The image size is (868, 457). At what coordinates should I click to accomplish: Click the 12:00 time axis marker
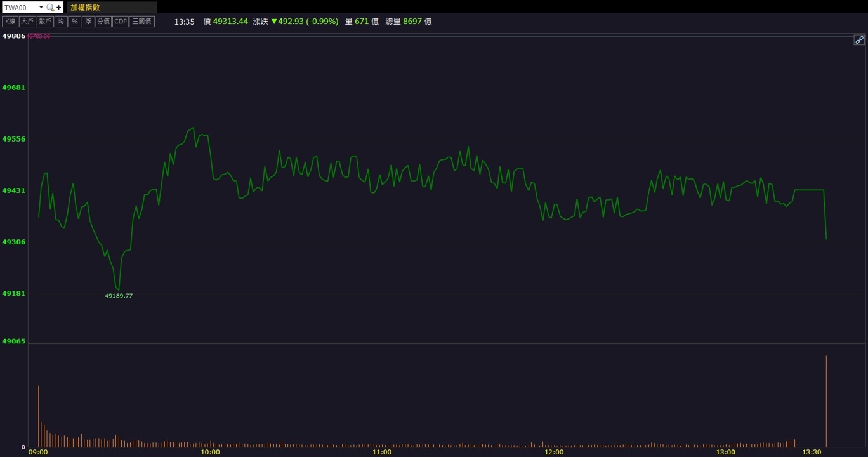[x=554, y=453]
